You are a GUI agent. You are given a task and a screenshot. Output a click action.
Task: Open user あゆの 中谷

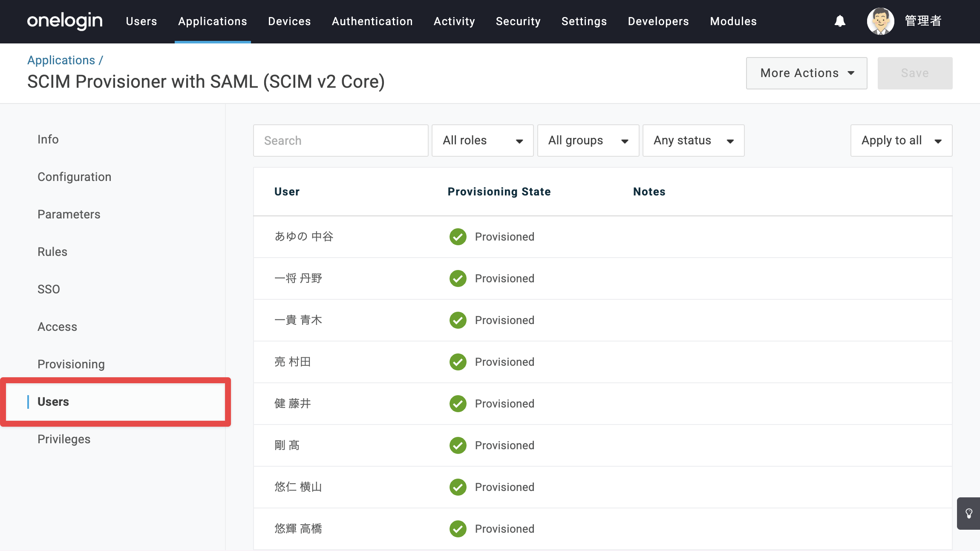304,237
